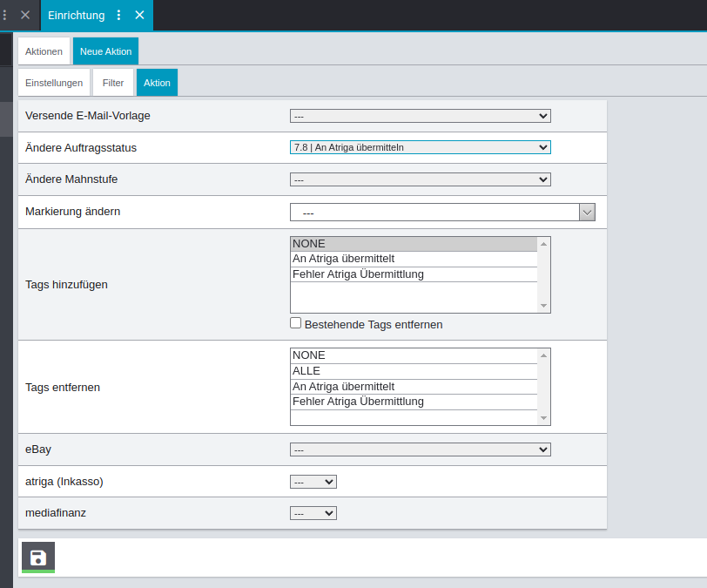Expand the eBay dropdown
This screenshot has height=588, width=707.
pyautogui.click(x=421, y=449)
